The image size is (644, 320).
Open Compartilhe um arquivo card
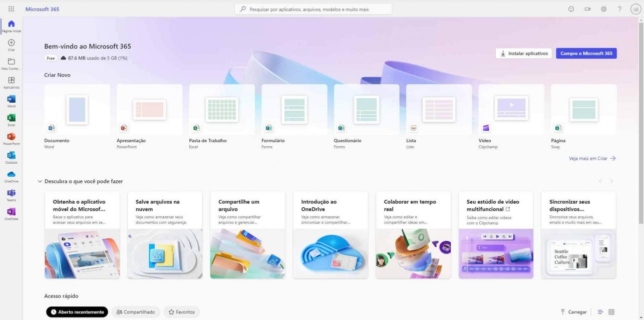click(x=247, y=235)
